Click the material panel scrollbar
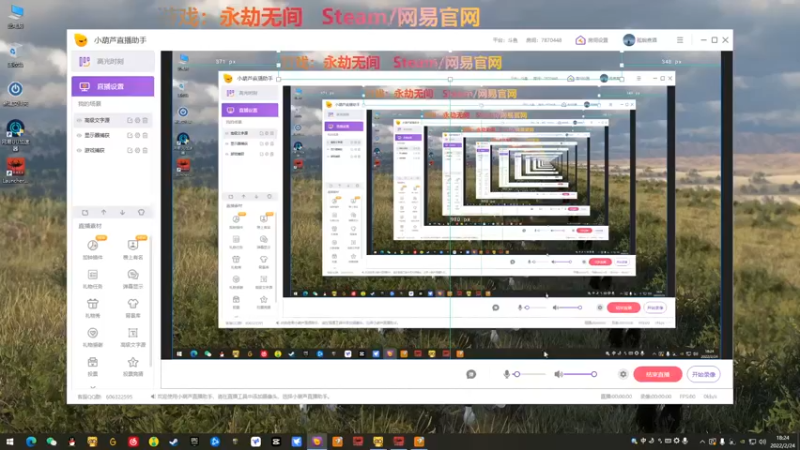 click(x=151, y=301)
